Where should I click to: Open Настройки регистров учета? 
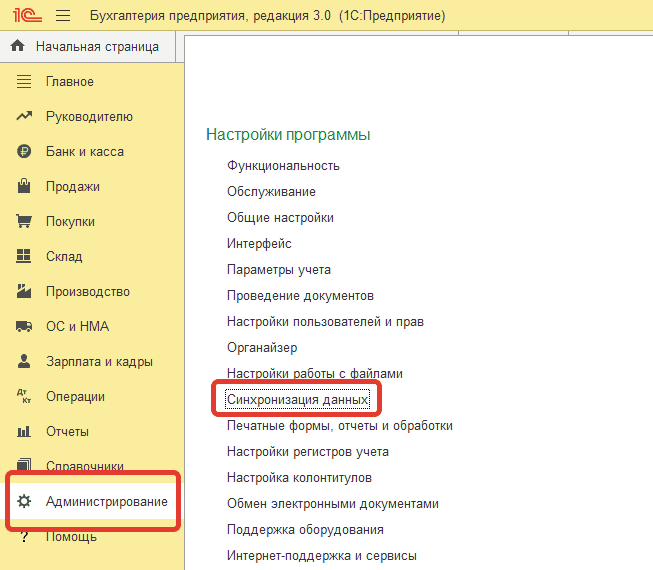click(308, 451)
